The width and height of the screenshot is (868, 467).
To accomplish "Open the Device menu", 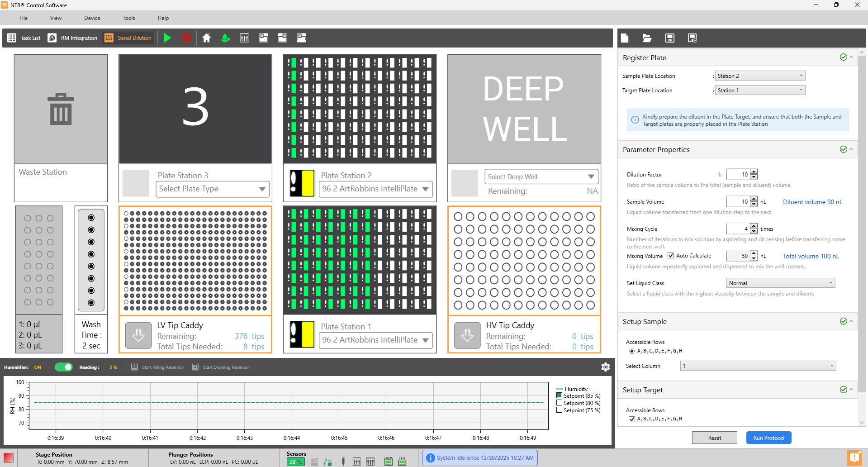I will pyautogui.click(x=92, y=18).
